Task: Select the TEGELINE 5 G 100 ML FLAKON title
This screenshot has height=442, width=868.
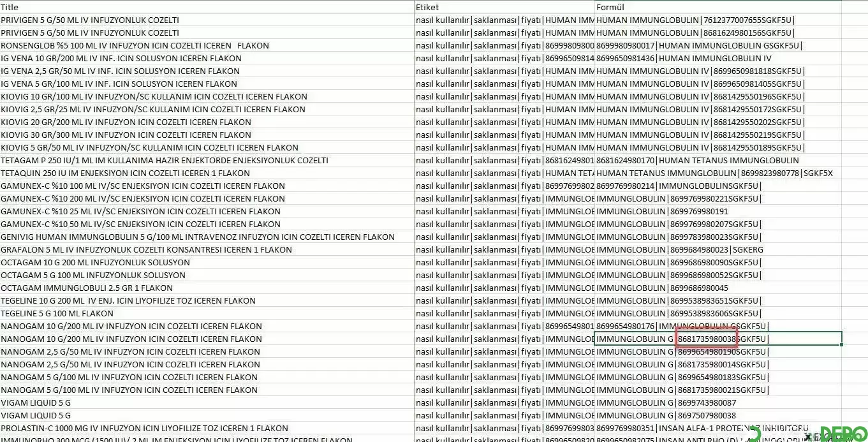Action: [x=207, y=313]
